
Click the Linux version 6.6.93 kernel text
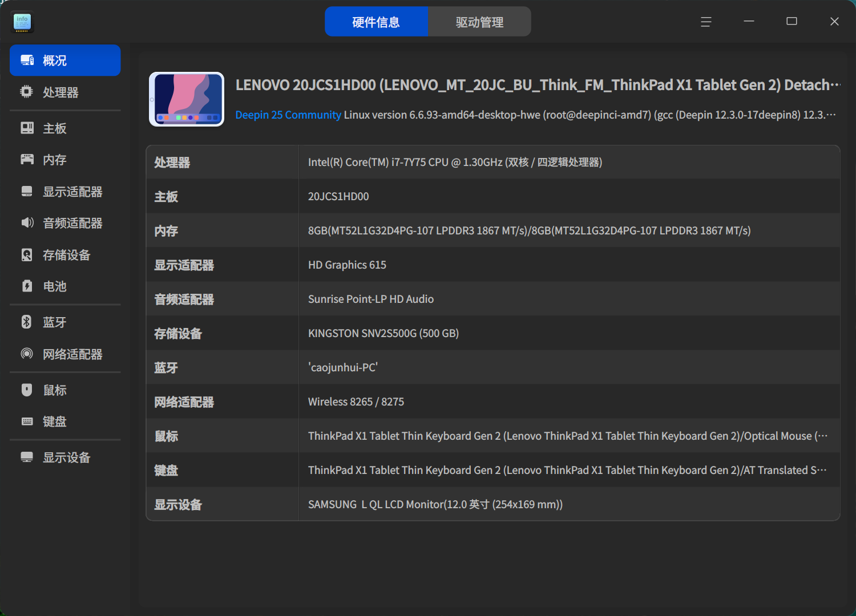click(x=589, y=115)
